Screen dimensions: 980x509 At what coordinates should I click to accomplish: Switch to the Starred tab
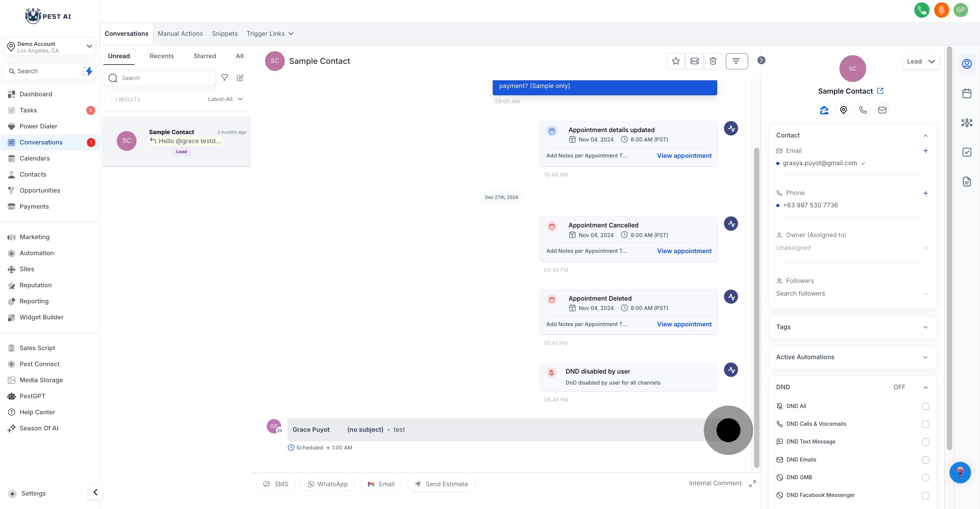[x=205, y=56]
